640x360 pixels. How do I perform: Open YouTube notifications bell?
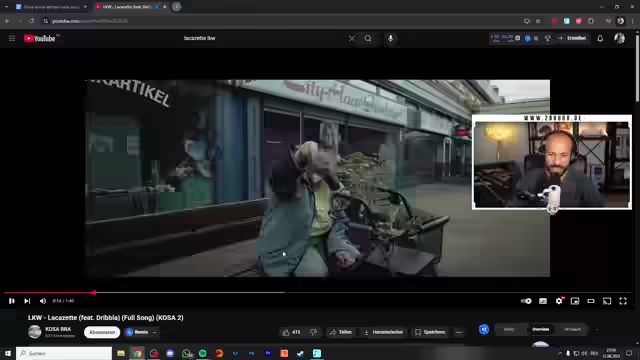[x=600, y=38]
